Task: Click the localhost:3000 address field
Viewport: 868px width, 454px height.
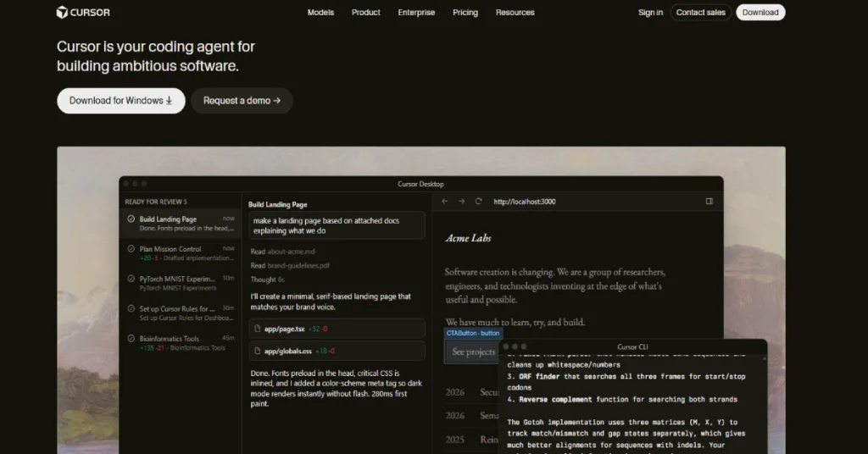Action: [x=525, y=202]
